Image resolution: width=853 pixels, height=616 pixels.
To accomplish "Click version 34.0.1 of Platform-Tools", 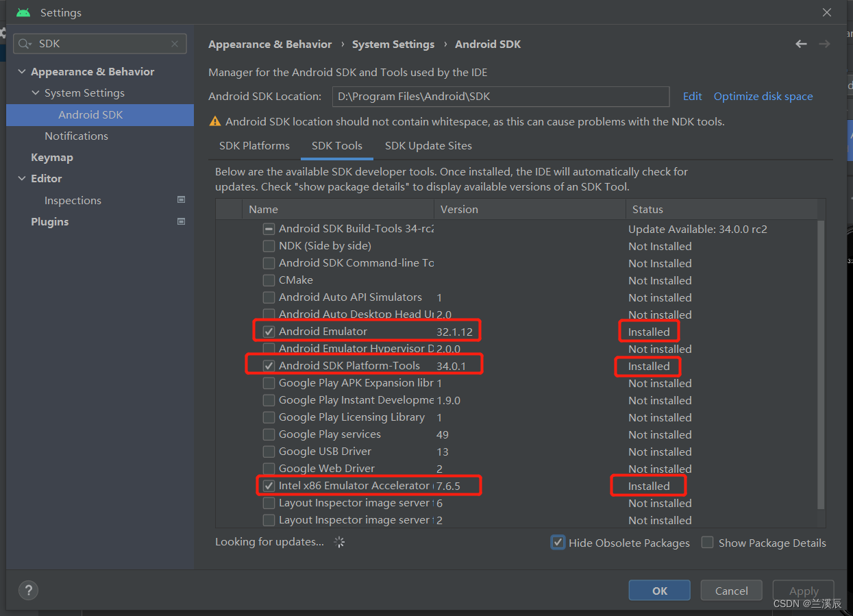I will click(x=451, y=366).
